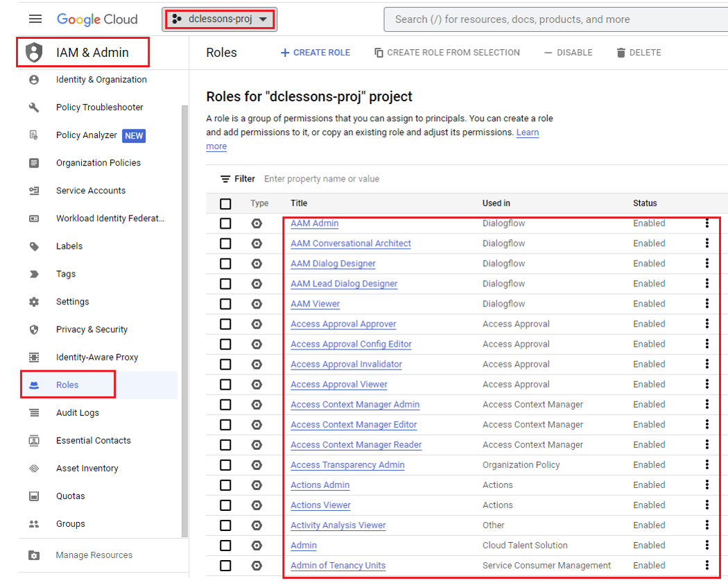This screenshot has width=728, height=583.
Task: Click the Manage Resources folder icon
Action: [34, 555]
